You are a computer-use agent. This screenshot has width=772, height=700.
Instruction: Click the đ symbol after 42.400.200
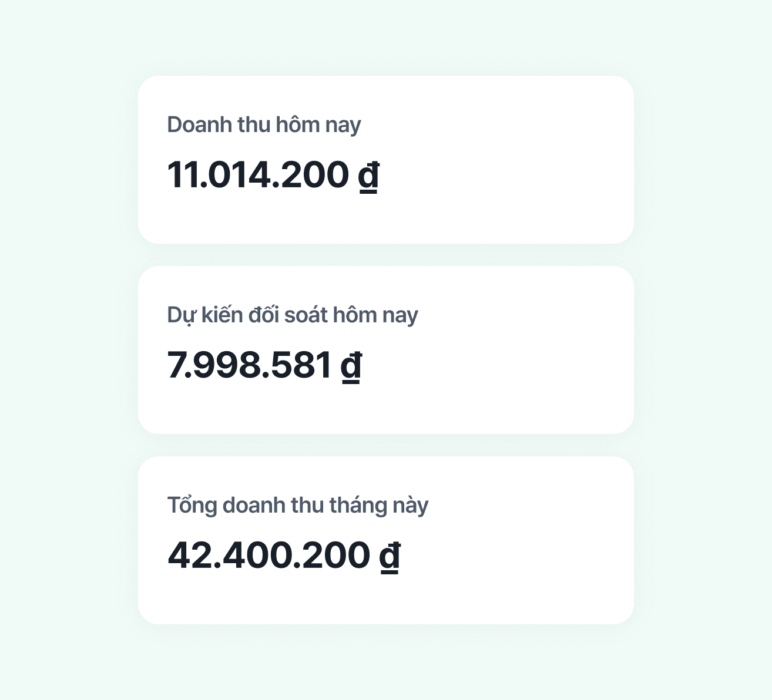[x=390, y=556]
